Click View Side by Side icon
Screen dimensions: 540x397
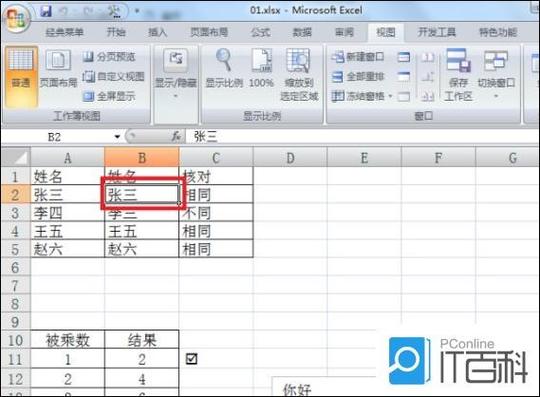428,57
